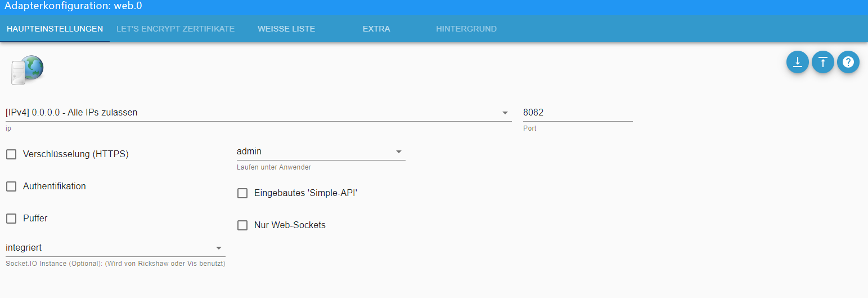Expand the 'admin' user dropdown
Viewport: 868px width, 298px height.
[x=321, y=152]
